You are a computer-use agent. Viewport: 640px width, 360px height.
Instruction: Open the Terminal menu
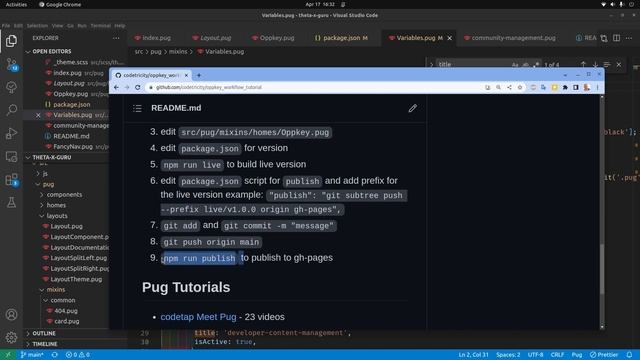pyautogui.click(x=100, y=26)
